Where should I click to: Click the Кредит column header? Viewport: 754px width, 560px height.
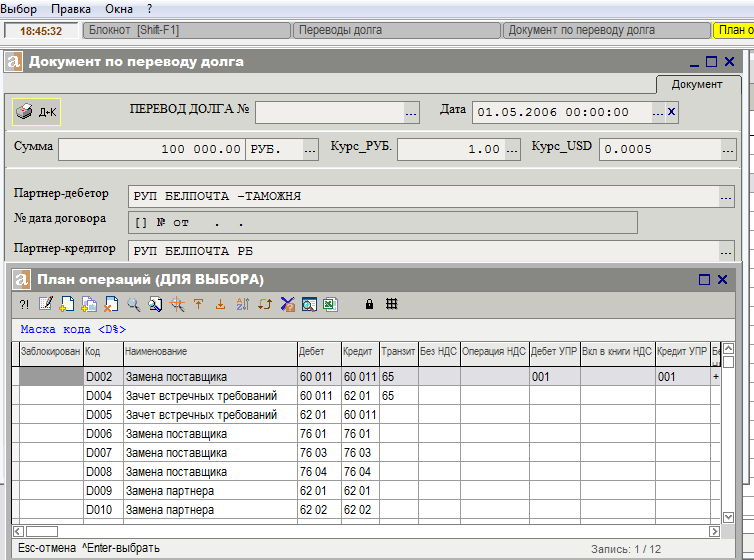361,354
